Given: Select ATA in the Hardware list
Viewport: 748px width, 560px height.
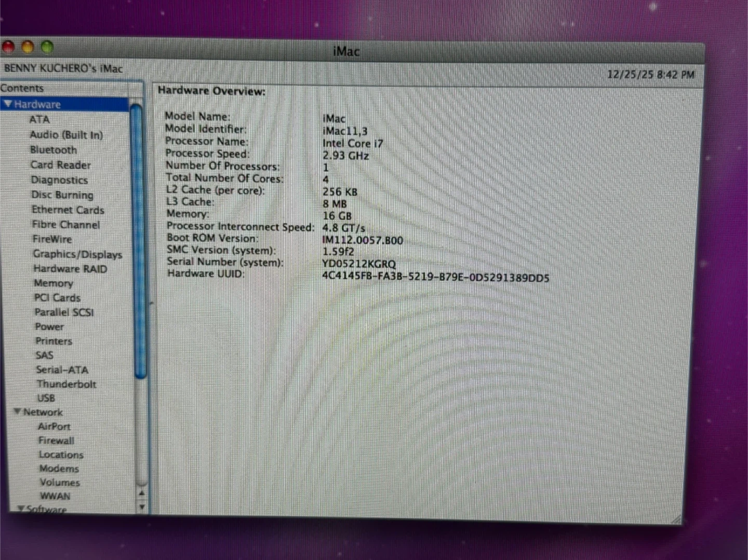Looking at the screenshot, I should (x=39, y=119).
